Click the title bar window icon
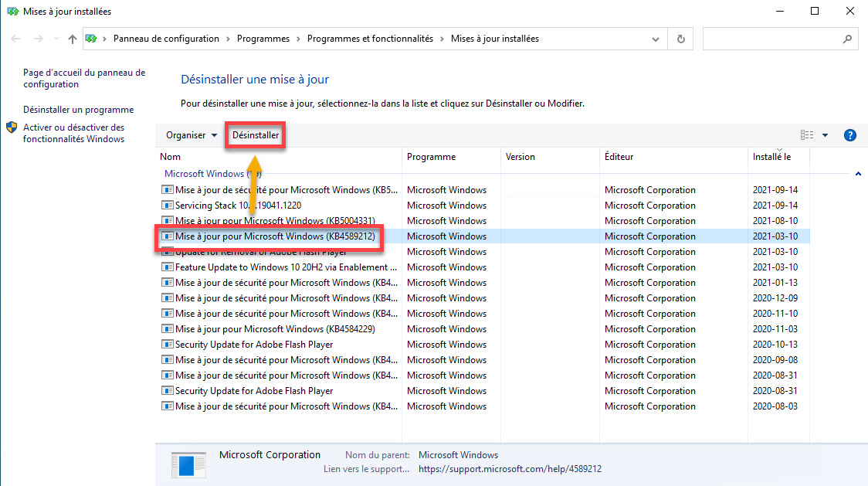The width and height of the screenshot is (868, 486). (x=12, y=11)
